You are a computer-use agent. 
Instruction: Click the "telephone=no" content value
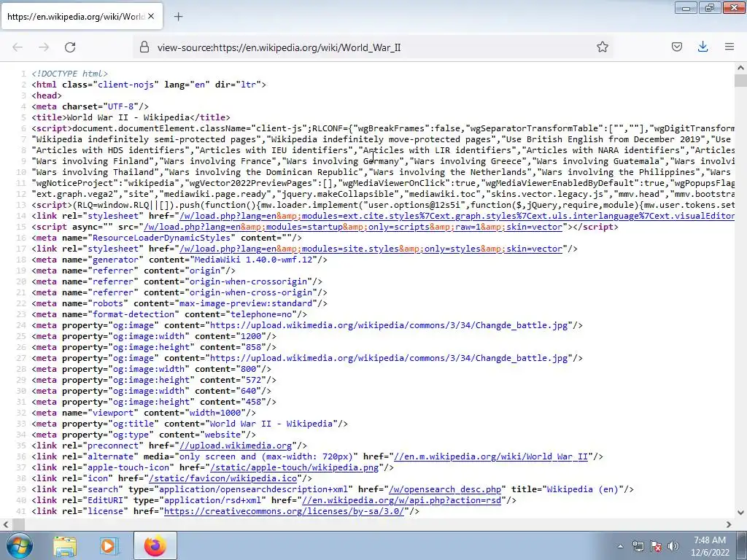[x=261, y=314]
